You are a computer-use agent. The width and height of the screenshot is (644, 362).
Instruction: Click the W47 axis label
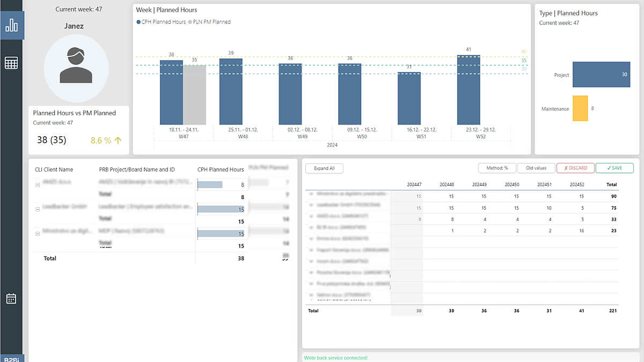(x=184, y=137)
